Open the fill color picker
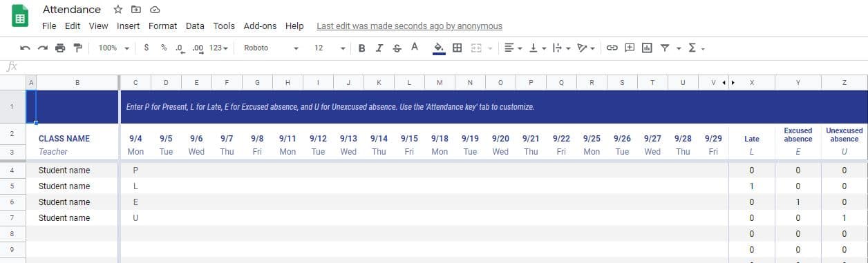Image resolution: width=868 pixels, height=263 pixels. (x=438, y=48)
